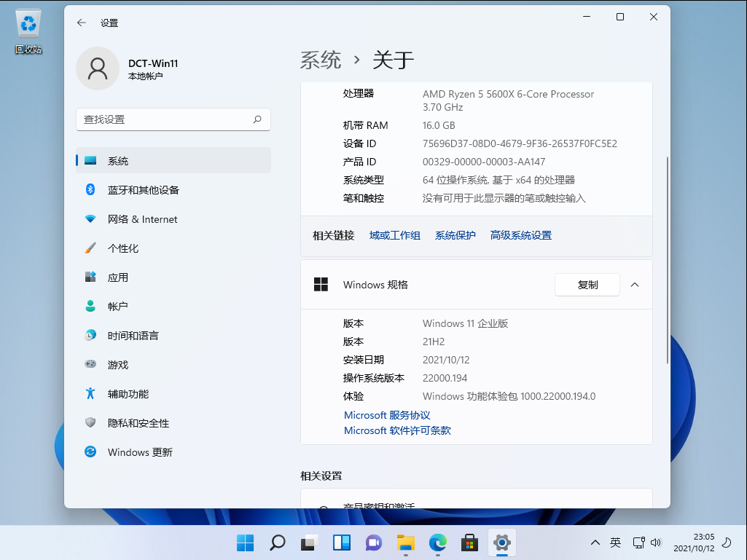Click the 隐私和安全性 shield icon
The width and height of the screenshot is (747, 560).
click(x=90, y=422)
